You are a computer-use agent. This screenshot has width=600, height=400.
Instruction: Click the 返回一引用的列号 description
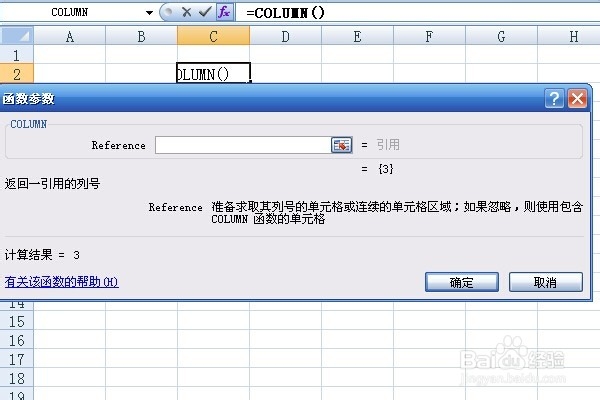(52, 184)
